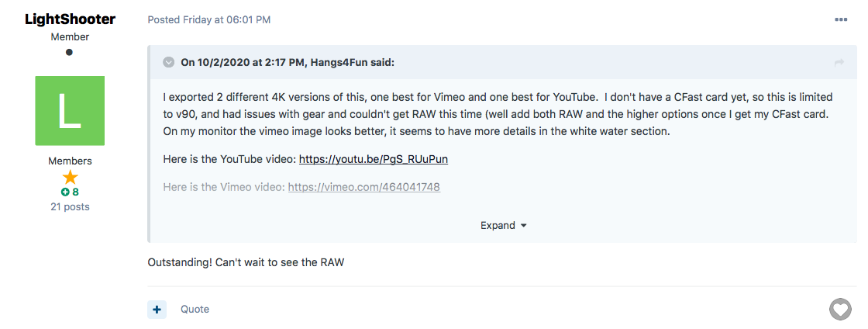Screen dimensions: 868x329
Task: Click the green L avatar thumbnail
Action: coord(70,111)
